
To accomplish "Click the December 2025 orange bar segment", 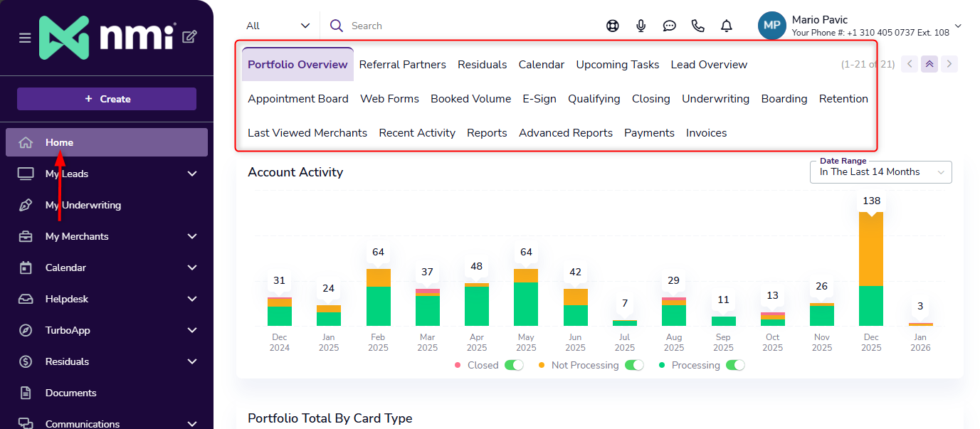I will point(871,249).
